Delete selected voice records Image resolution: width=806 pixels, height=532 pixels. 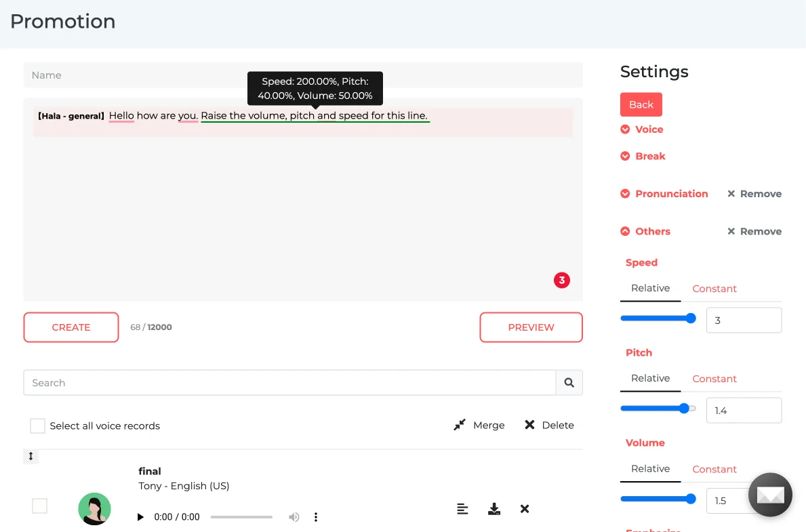coord(549,425)
